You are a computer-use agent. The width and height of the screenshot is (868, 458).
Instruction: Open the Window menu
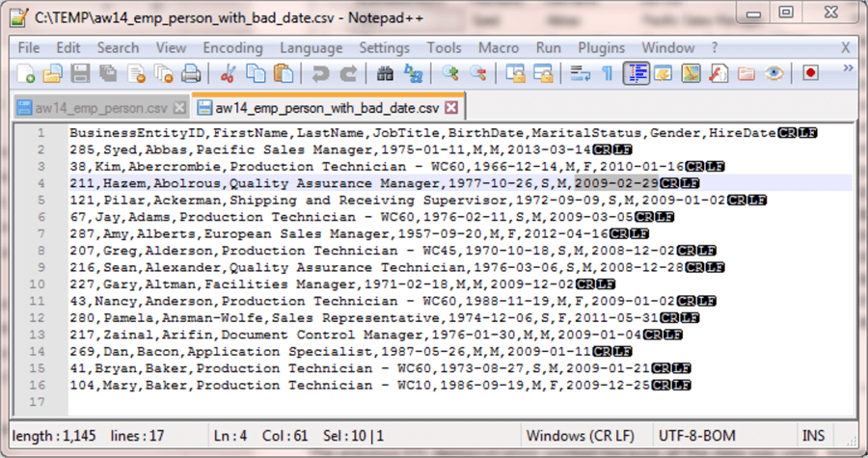click(668, 48)
